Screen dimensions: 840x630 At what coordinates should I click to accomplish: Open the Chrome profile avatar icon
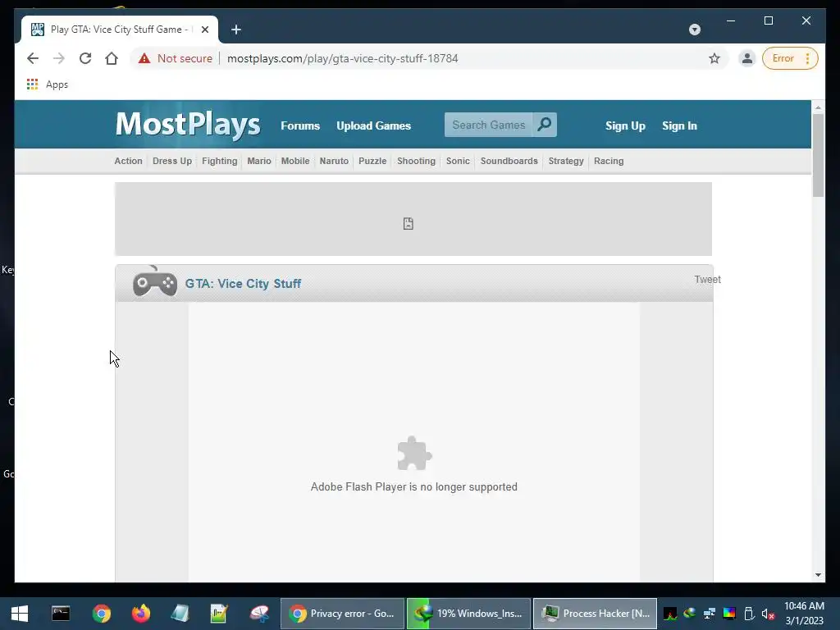[x=746, y=58]
